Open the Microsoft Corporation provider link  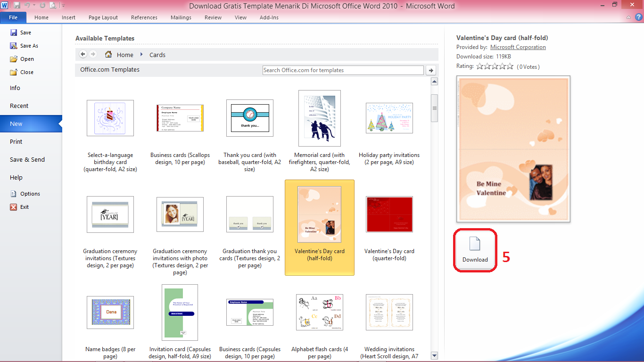(518, 47)
